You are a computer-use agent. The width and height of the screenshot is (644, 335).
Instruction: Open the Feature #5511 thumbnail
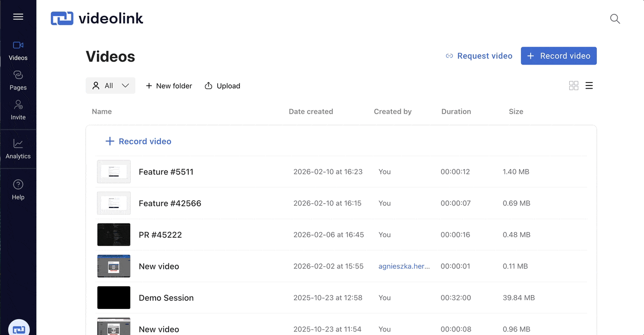point(114,172)
